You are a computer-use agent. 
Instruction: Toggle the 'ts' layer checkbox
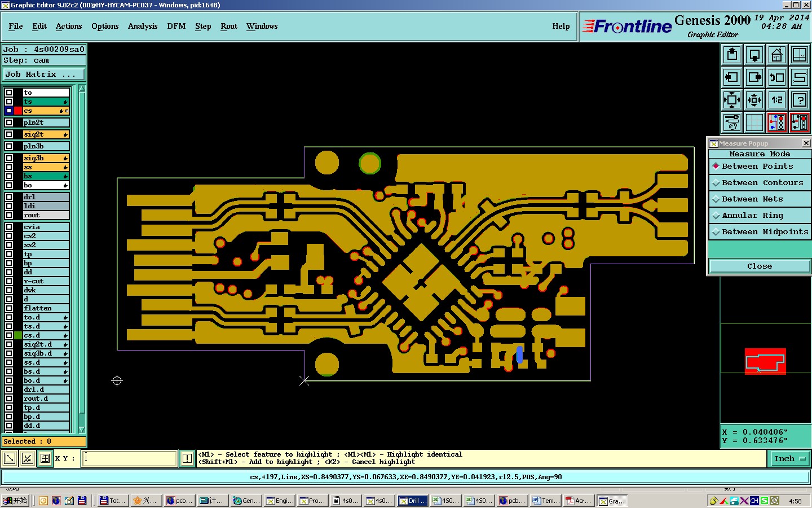9,102
